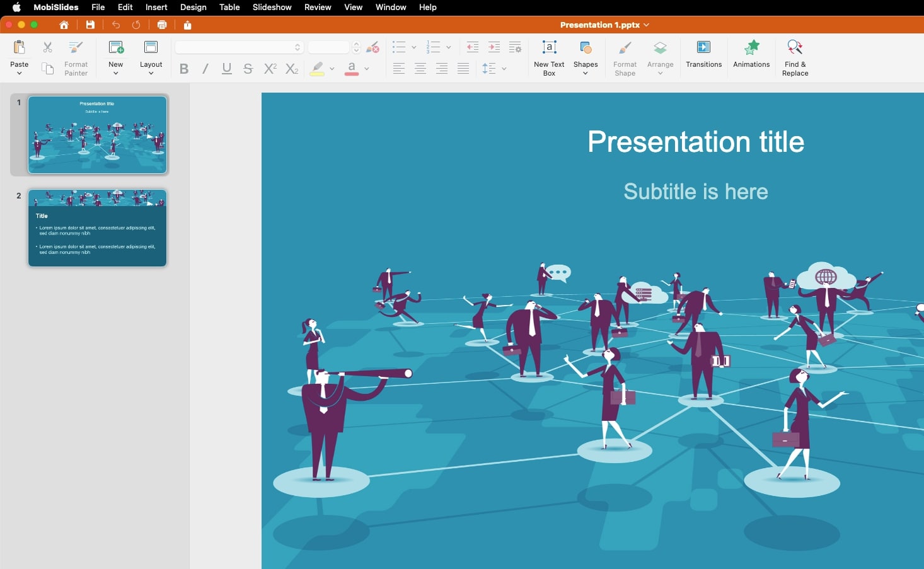Viewport: 924px width, 569px height.
Task: Open paragraph settings icon
Action: 515,47
